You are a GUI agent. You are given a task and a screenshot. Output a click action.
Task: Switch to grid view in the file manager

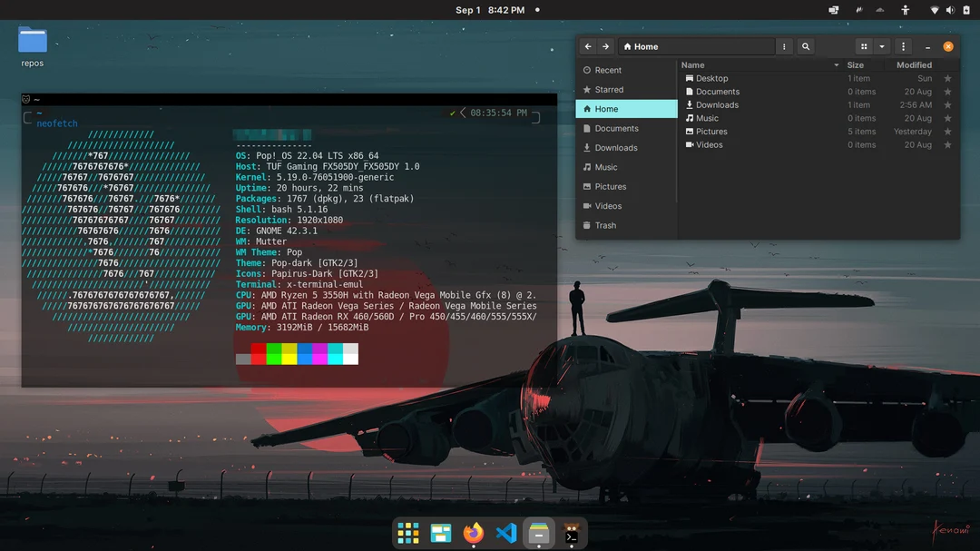[x=863, y=46]
